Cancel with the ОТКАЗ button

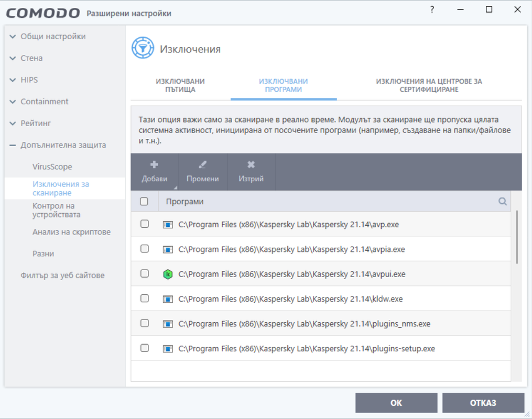(x=483, y=403)
